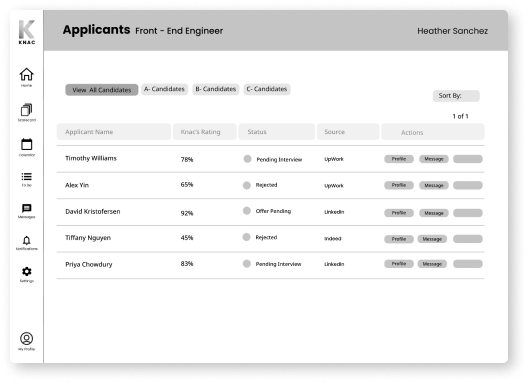The height and width of the screenshot is (383, 528).
Task: Open the Messages chat icon in the sidebar
Action: coord(27,209)
